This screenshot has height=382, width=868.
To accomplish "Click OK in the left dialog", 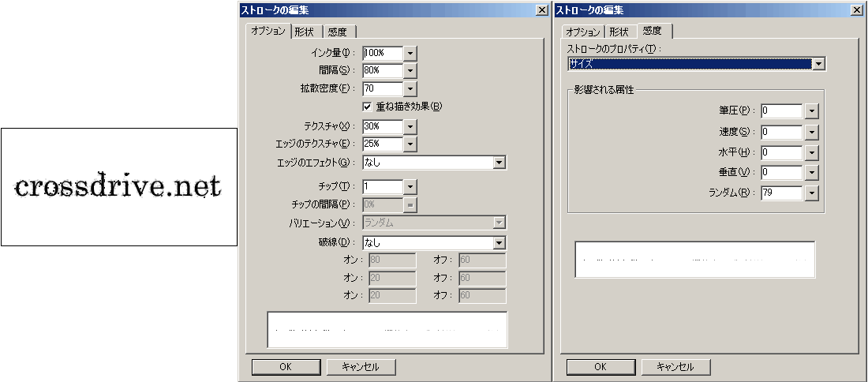I will pyautogui.click(x=286, y=366).
